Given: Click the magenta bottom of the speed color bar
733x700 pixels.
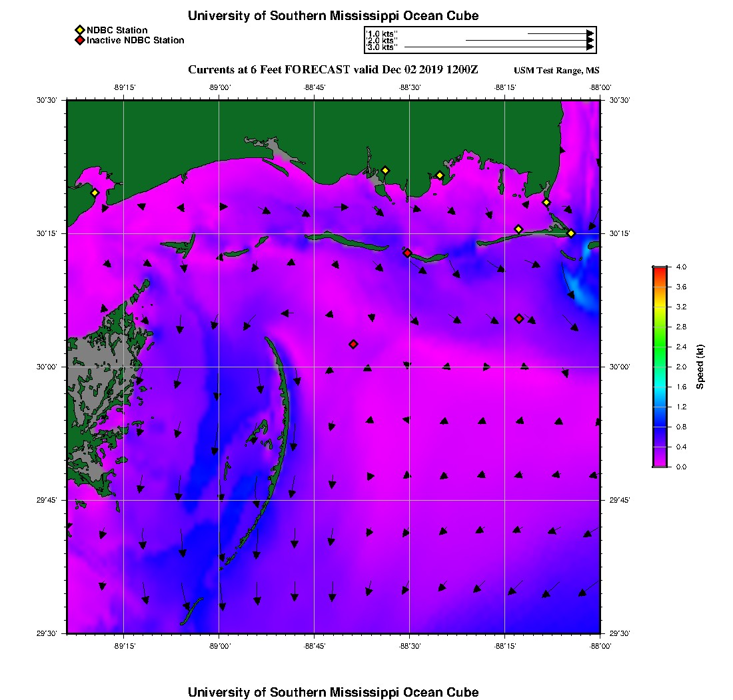Looking at the screenshot, I should 660,462.
